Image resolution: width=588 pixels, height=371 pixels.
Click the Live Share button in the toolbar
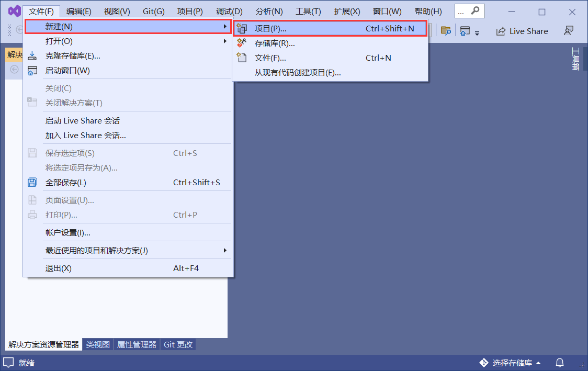pos(522,31)
